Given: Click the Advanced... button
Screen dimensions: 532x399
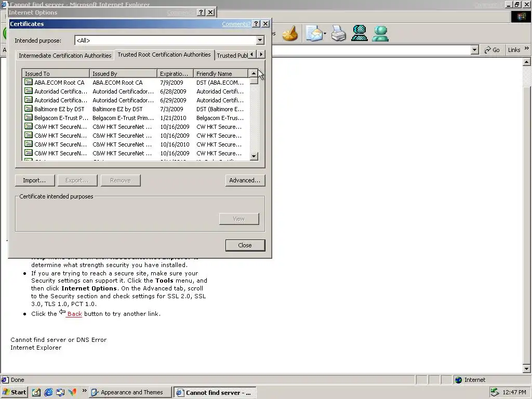Looking at the screenshot, I should click(245, 180).
